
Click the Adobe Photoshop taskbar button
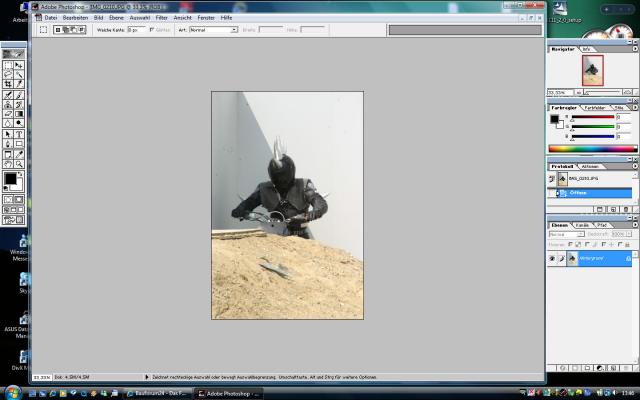[228, 393]
